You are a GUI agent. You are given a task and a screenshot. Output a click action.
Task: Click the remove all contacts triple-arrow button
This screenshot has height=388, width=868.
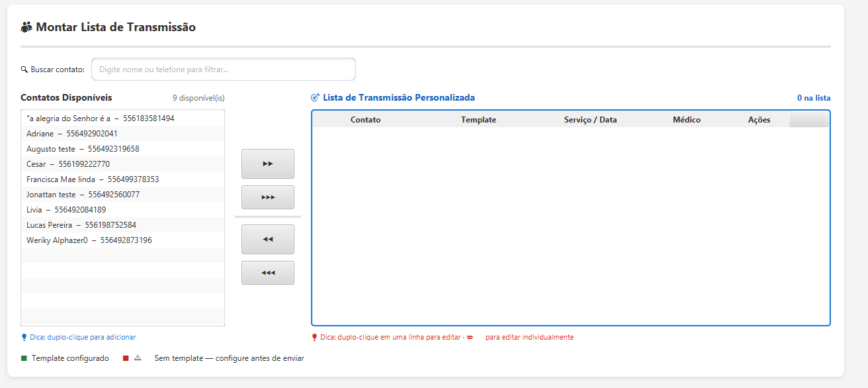click(x=267, y=273)
